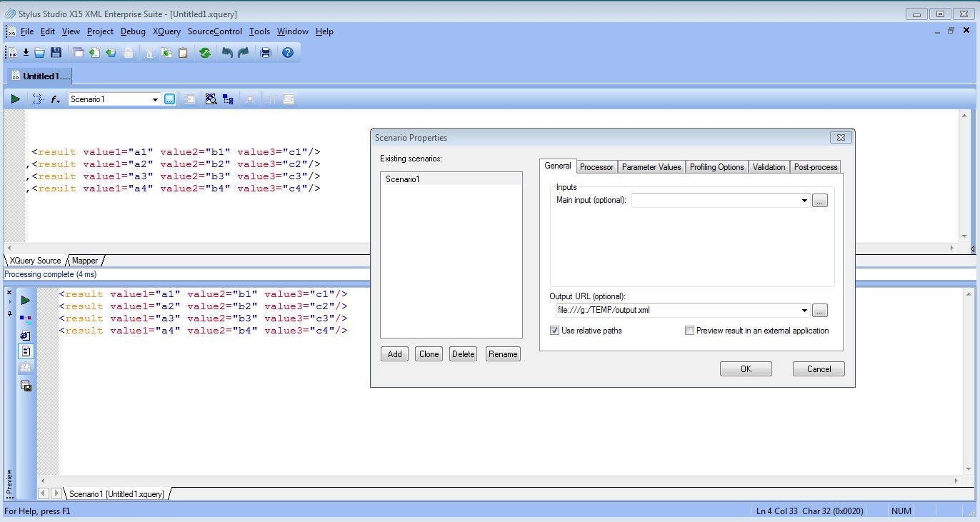
Task: Open the folder icon in main toolbar
Action: click(x=40, y=53)
